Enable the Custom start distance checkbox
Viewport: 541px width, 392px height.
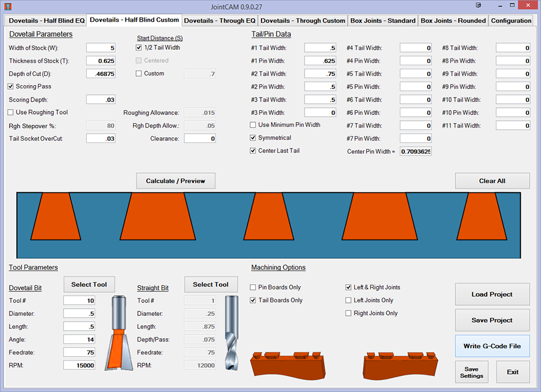coord(139,74)
